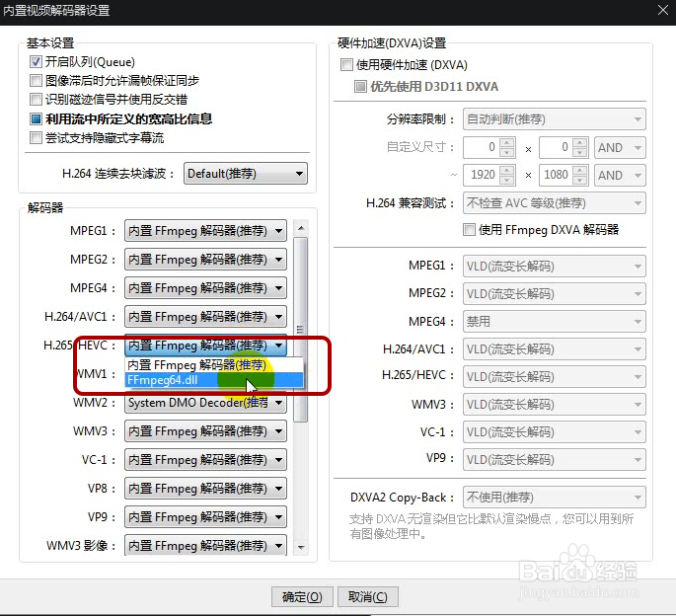The height and width of the screenshot is (616, 676).
Task: Click the 1080 size input field
Action: (x=556, y=175)
